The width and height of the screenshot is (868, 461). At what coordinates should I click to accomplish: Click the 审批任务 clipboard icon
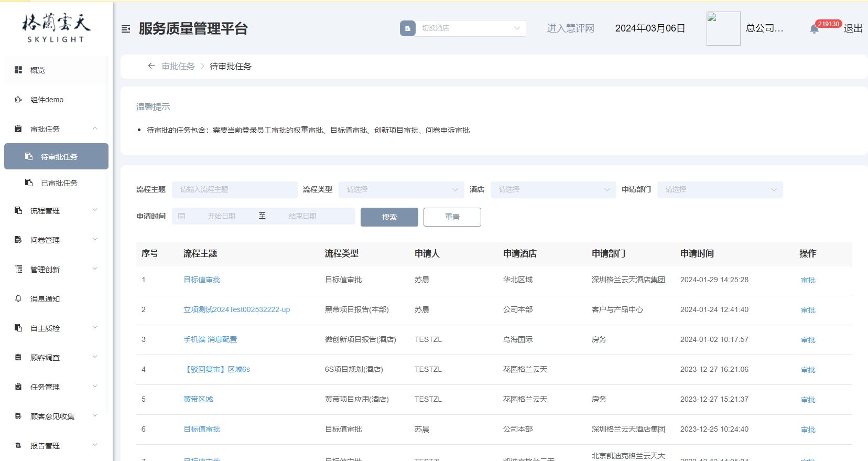[18, 129]
